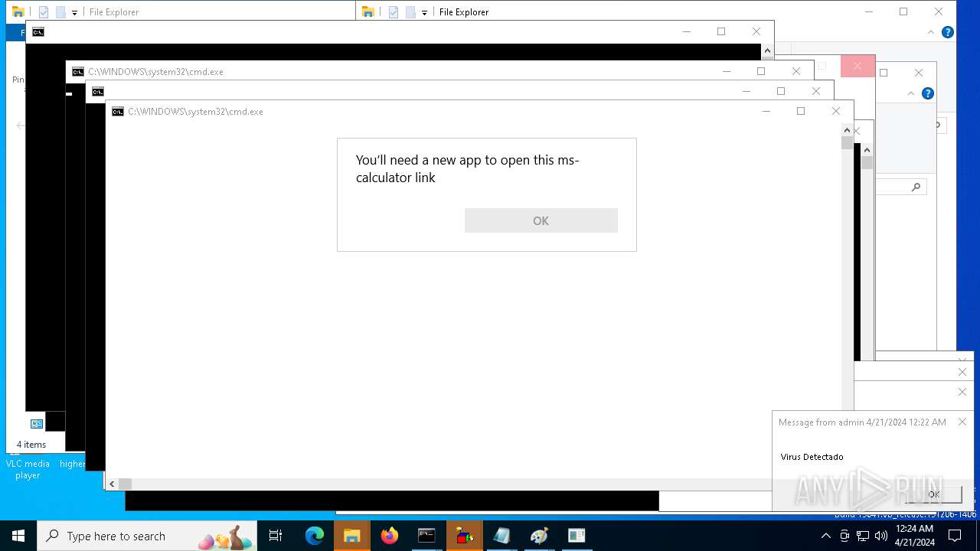Click New folder icon in leftmost File Explorer title bar
The width and height of the screenshot is (980, 551).
pos(60,12)
